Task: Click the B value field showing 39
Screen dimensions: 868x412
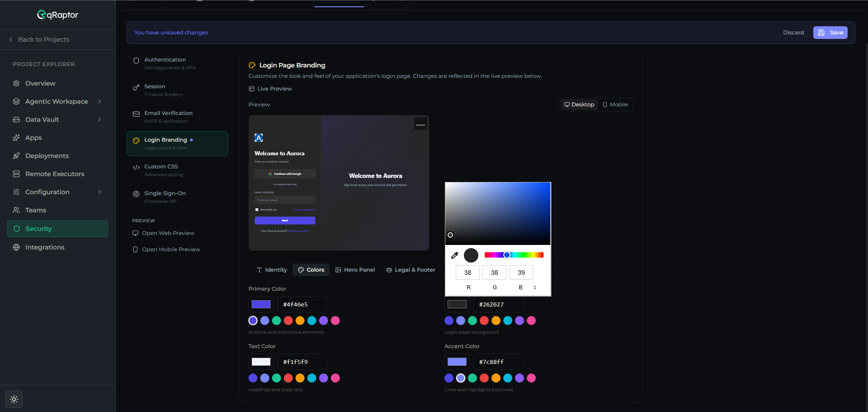Action: pos(521,273)
